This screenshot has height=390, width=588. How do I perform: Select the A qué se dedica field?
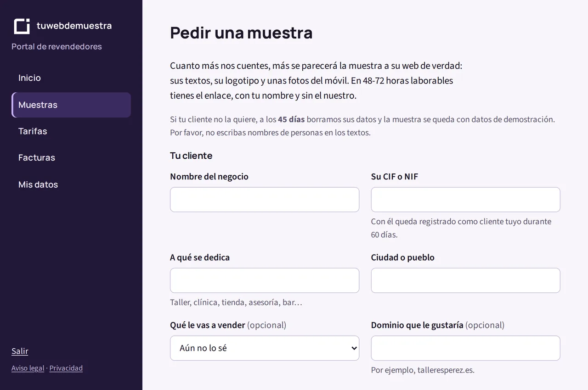point(265,280)
